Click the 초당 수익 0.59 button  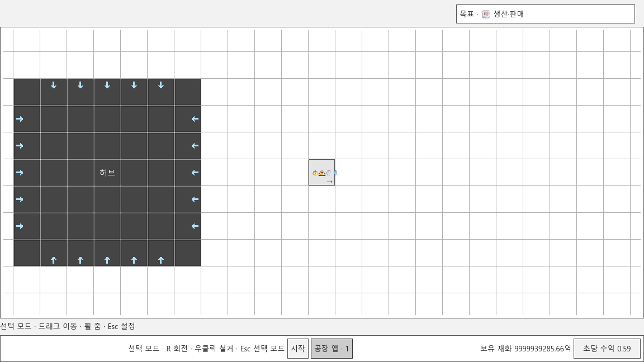(x=607, y=349)
